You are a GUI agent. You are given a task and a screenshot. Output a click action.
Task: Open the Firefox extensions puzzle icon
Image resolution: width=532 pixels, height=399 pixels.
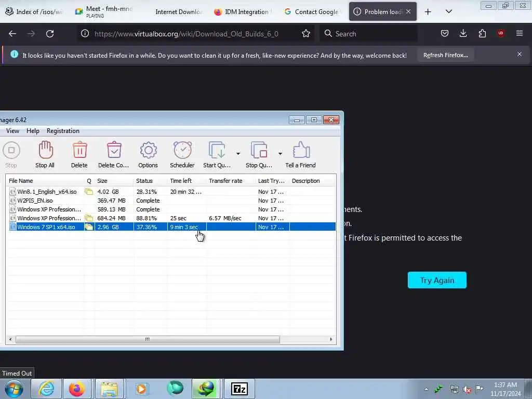pyautogui.click(x=482, y=33)
